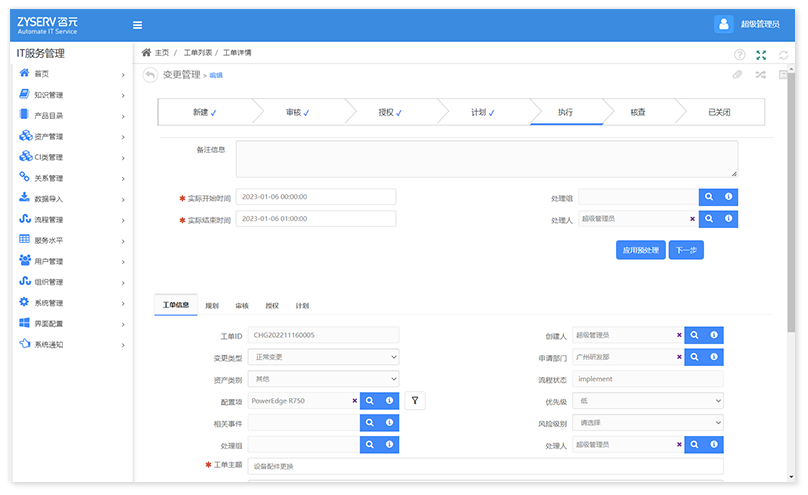
Task: Click the 编辑 link beside 变更管理
Action: [x=216, y=75]
